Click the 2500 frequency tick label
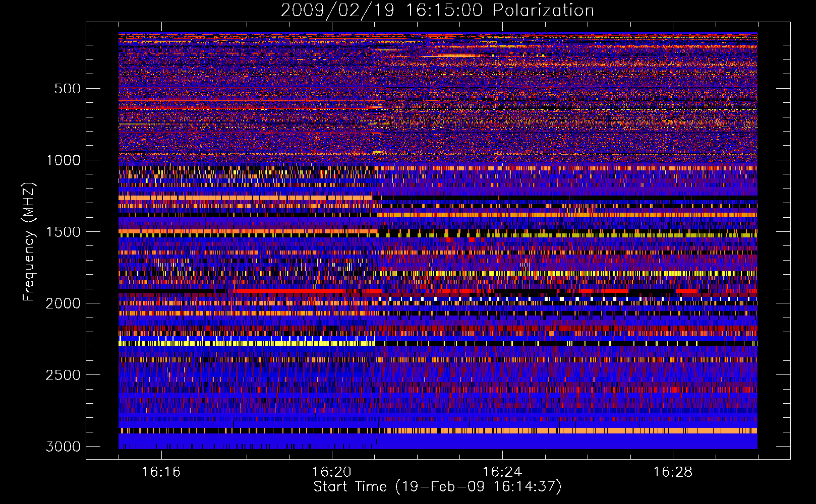Screen dimensions: 816x504 (x=64, y=375)
